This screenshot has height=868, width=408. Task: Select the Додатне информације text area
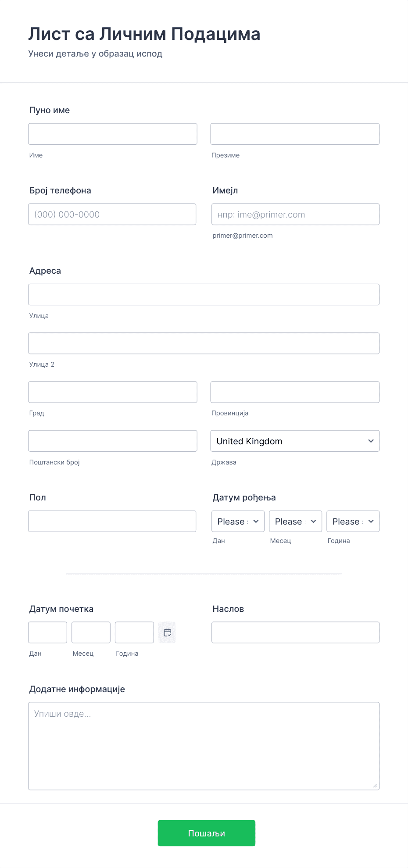204,746
